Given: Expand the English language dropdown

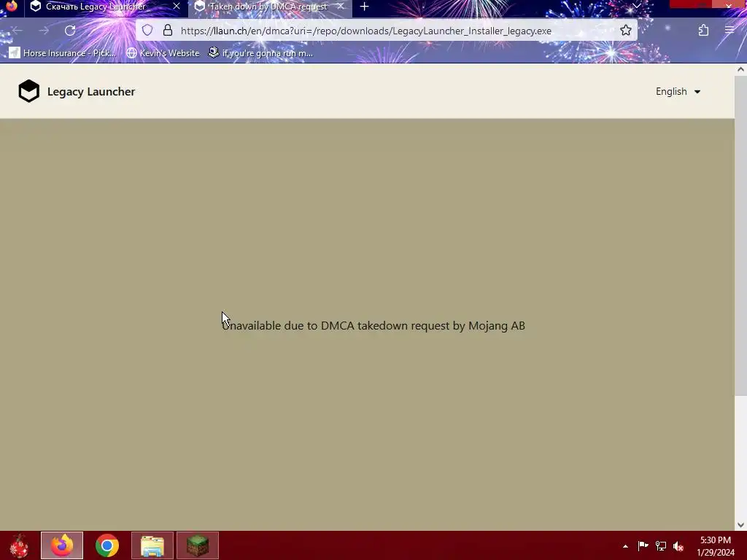Looking at the screenshot, I should coord(678,91).
